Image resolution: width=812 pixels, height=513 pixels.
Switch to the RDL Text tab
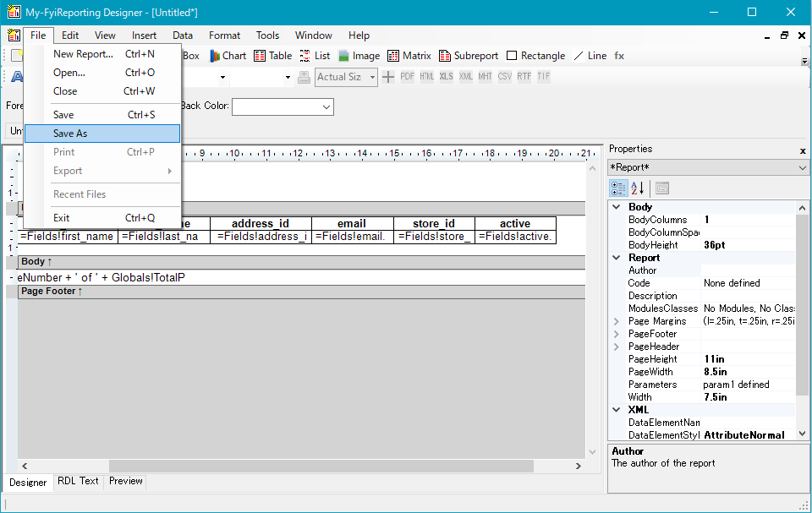pyautogui.click(x=78, y=481)
